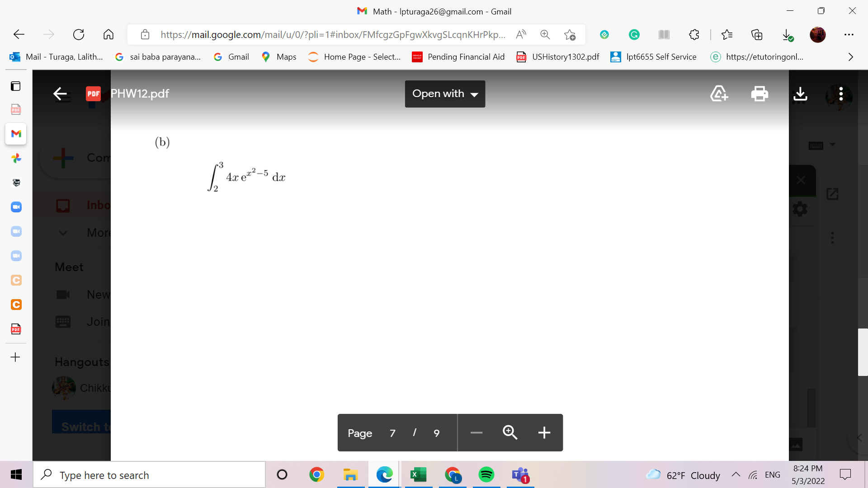Edit the current page number field

pos(392,433)
